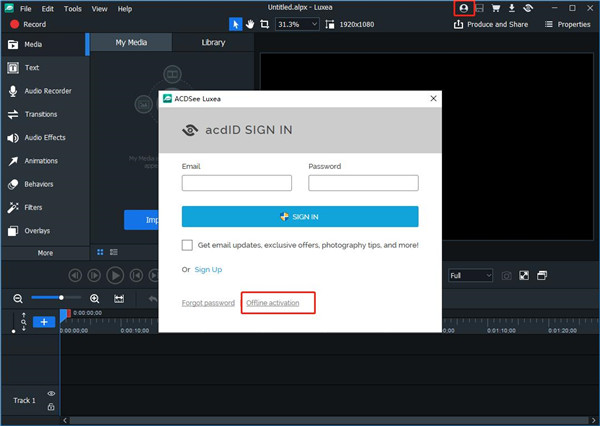Click the timeline zoom slider handle
Screen dimensions: 600x426
tap(61, 297)
